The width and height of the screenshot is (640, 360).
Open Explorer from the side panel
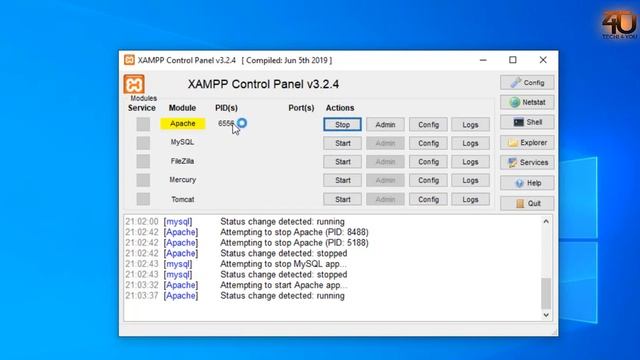coord(527,142)
